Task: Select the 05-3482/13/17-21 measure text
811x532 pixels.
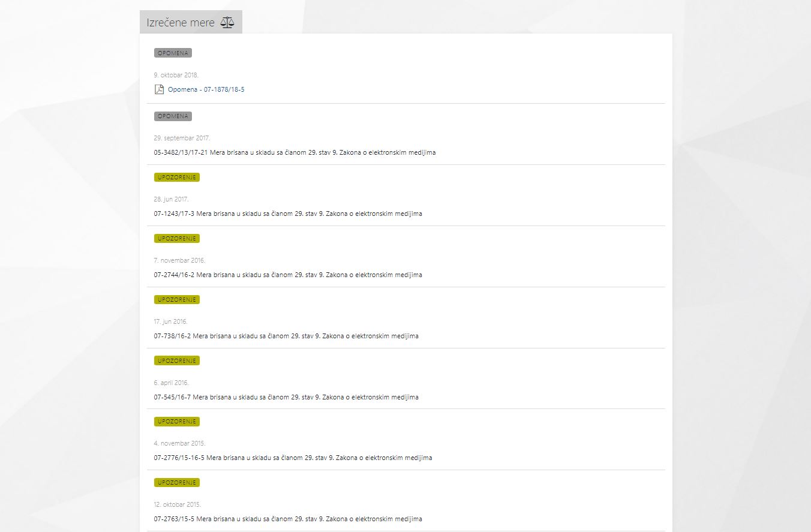Action: coord(295,152)
